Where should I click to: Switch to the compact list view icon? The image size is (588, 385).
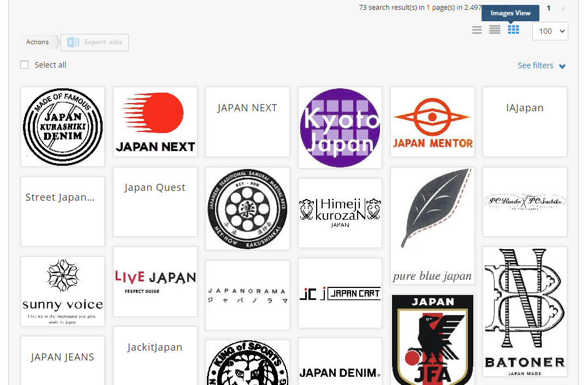(477, 30)
